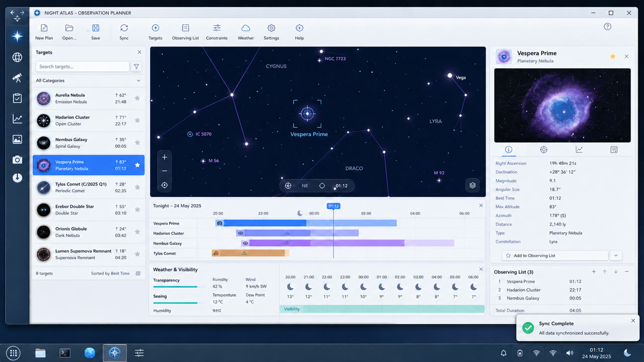644x362 pixels.
Task: Unfavorite Vespera Prime in the details panel
Action: [613, 56]
